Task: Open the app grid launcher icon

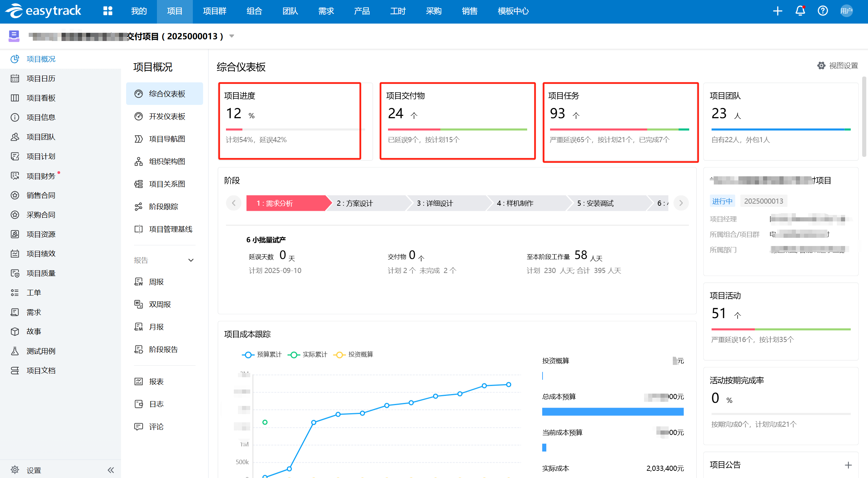Action: click(x=108, y=11)
